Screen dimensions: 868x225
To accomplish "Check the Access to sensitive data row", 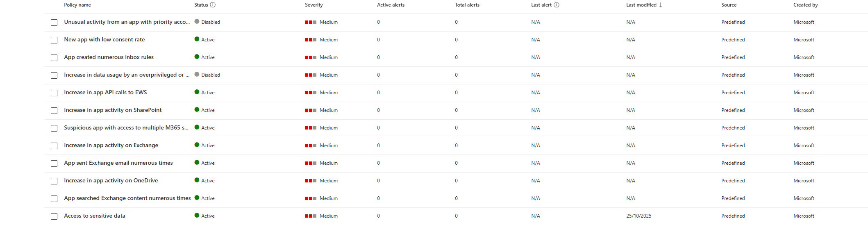I will pos(54,216).
